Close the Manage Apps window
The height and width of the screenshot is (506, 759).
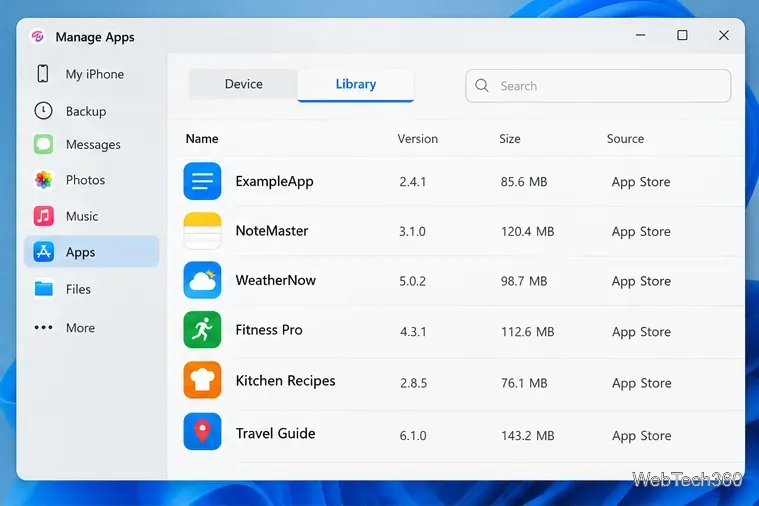pos(724,35)
